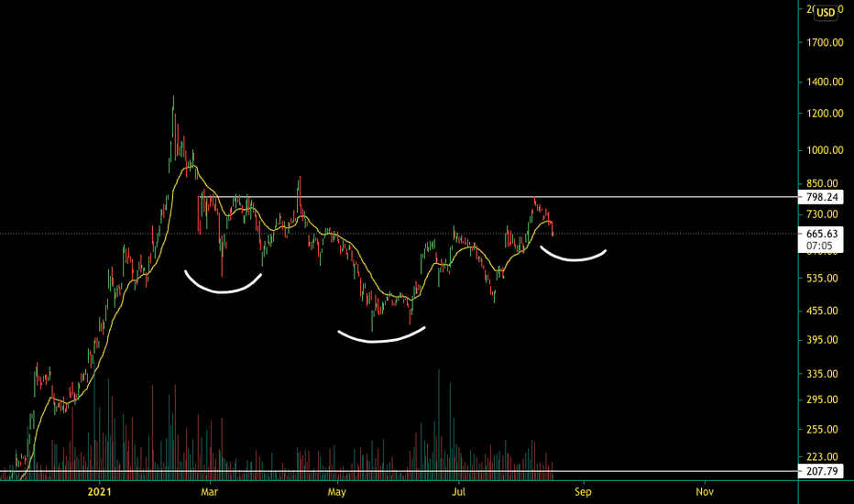Click the 223.00 price axis label
The width and height of the screenshot is (854, 504).
[x=822, y=456]
